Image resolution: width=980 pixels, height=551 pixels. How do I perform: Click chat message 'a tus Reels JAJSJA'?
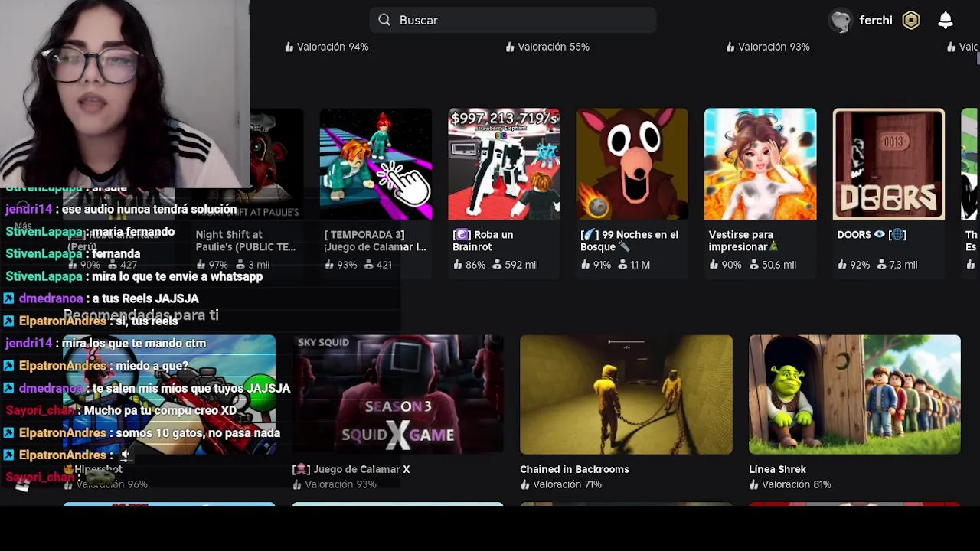coord(145,298)
